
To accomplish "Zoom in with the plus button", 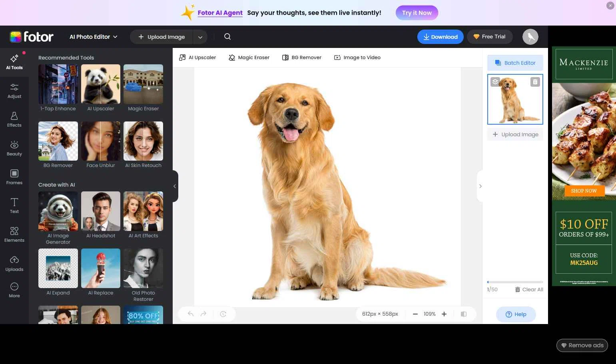I will pos(444,314).
